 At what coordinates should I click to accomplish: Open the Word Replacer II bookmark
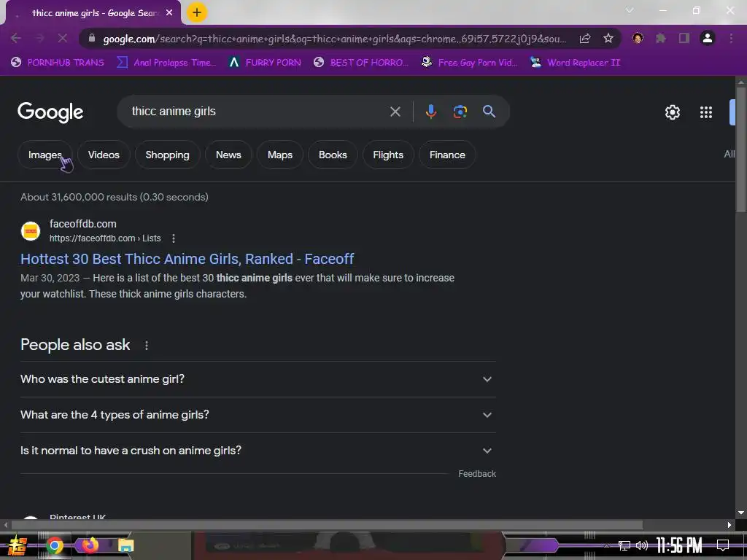[576, 63]
